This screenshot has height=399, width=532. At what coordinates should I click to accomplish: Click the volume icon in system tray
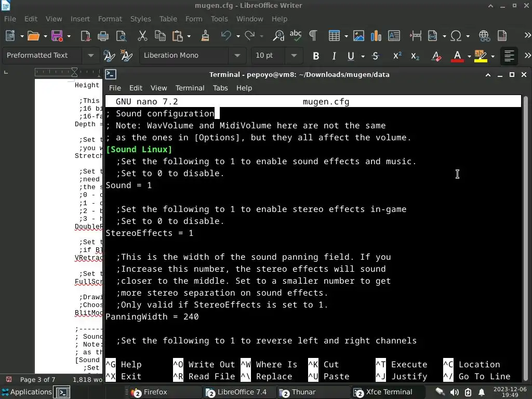pos(454,392)
